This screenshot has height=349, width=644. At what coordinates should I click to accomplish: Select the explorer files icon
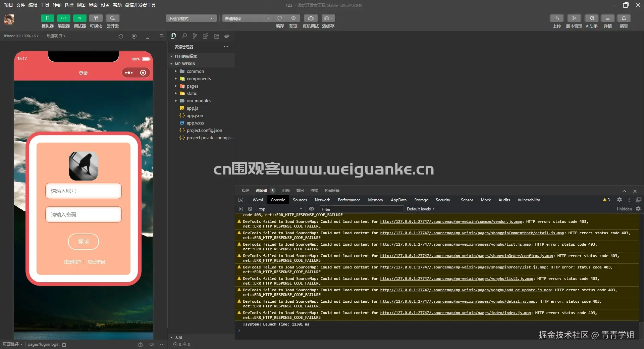point(173,36)
